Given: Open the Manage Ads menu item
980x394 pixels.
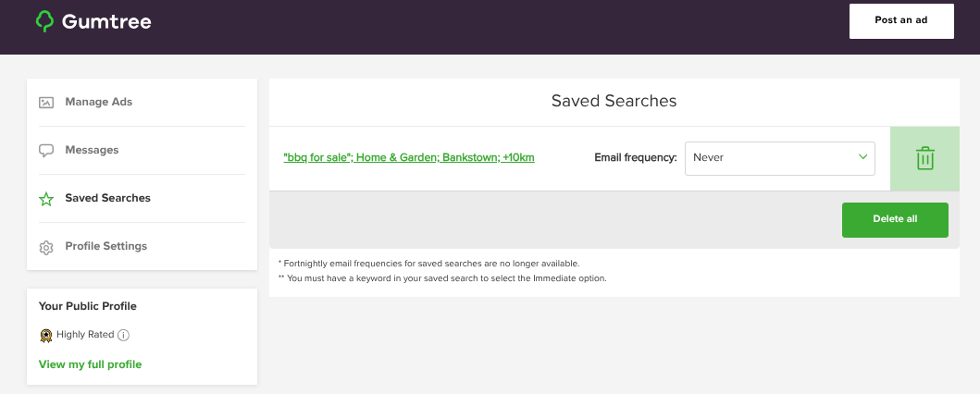Looking at the screenshot, I should 98,102.
